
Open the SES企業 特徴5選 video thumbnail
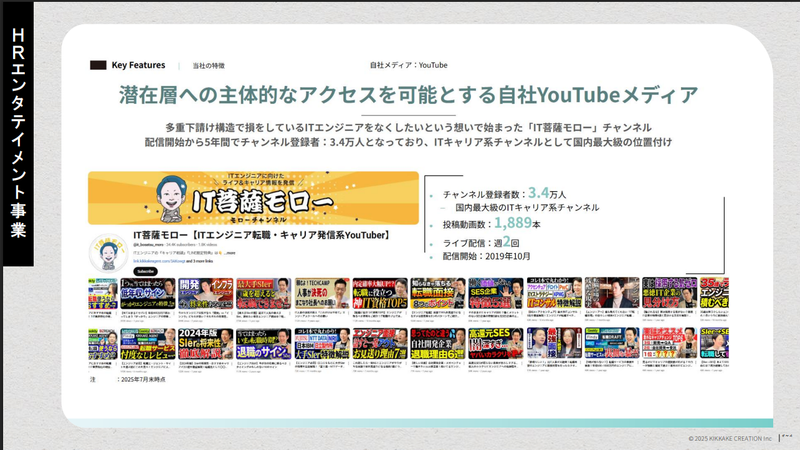(x=496, y=293)
